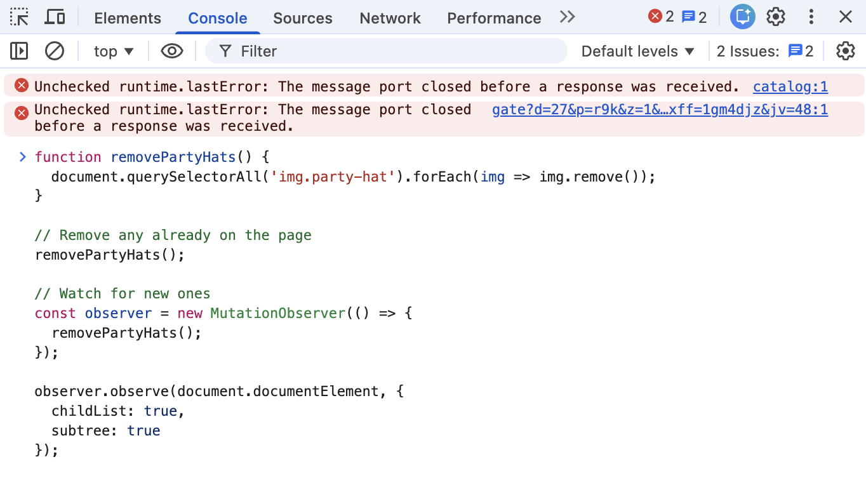Click the blue message count in the tab bar

point(694,17)
